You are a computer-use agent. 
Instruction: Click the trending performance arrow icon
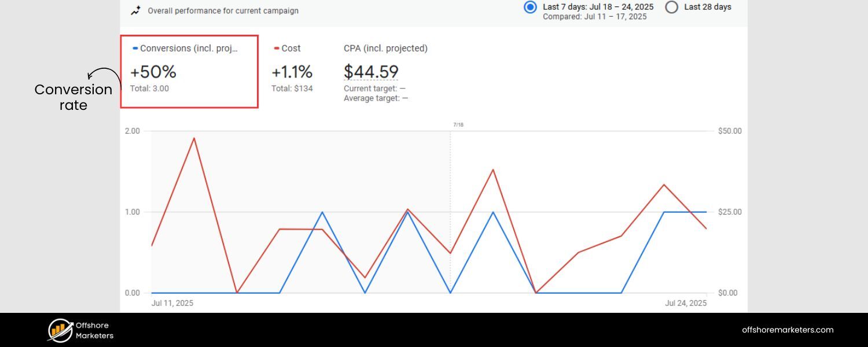pyautogui.click(x=135, y=10)
